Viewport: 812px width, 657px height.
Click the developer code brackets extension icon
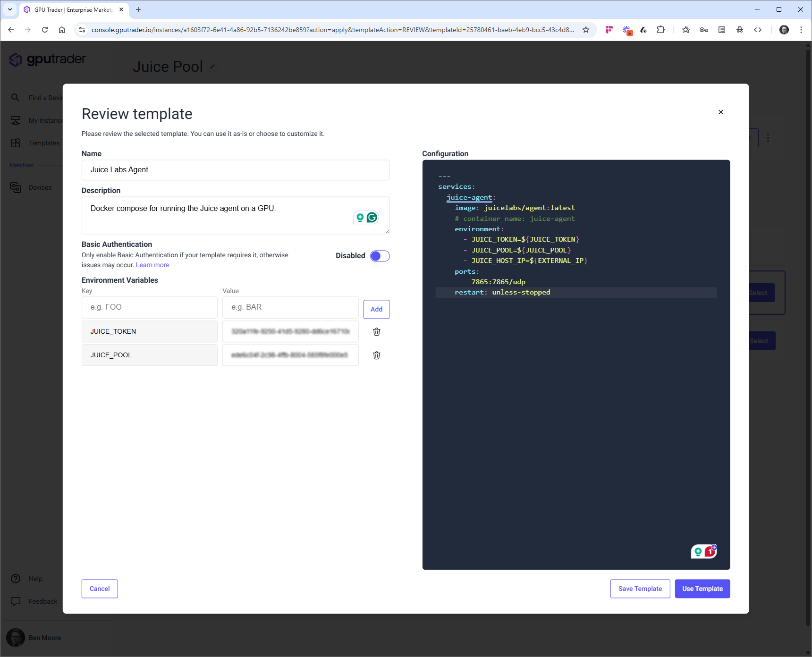tap(758, 30)
